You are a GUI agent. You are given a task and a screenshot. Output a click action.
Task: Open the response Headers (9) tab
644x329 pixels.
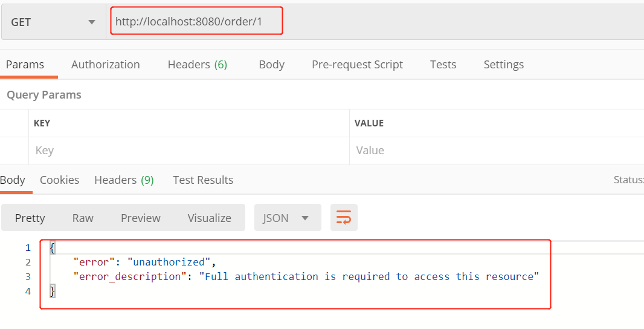pos(124,180)
